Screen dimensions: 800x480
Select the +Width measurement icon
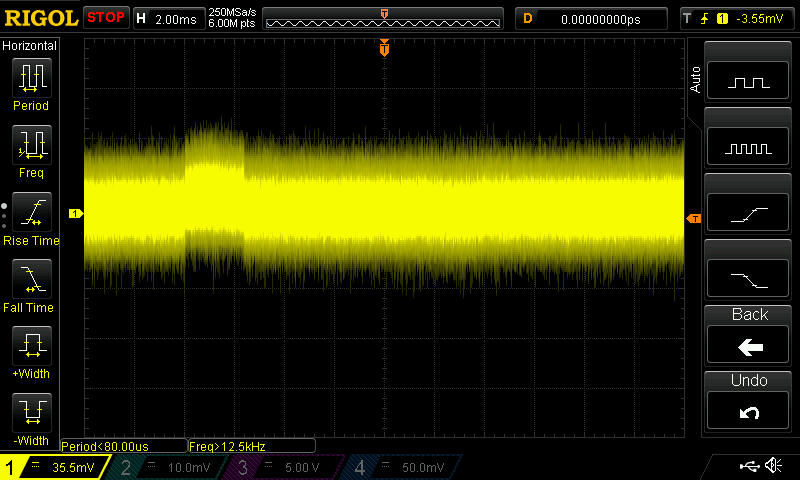pos(32,345)
